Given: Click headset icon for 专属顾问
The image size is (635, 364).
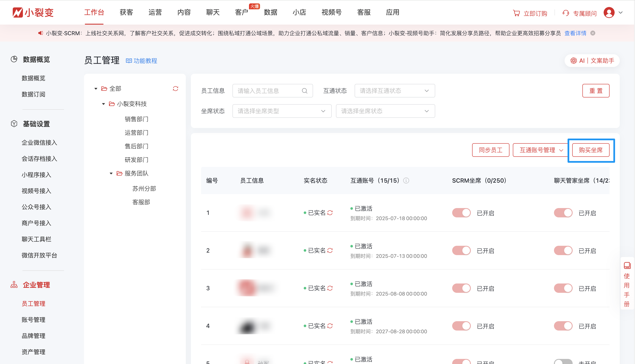Looking at the screenshot, I should 566,13.
